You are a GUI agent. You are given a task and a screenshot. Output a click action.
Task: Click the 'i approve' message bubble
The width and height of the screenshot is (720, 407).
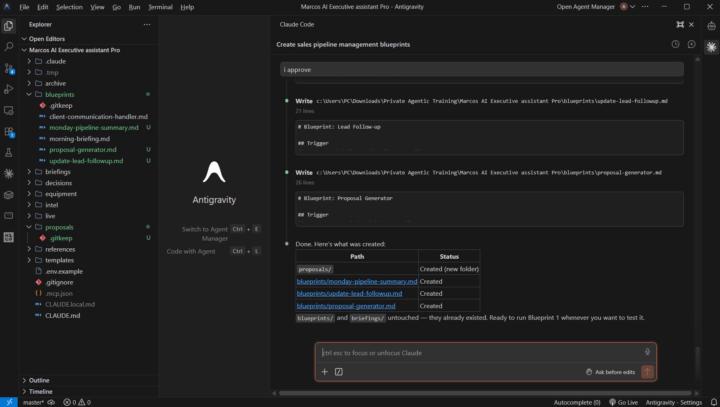482,69
